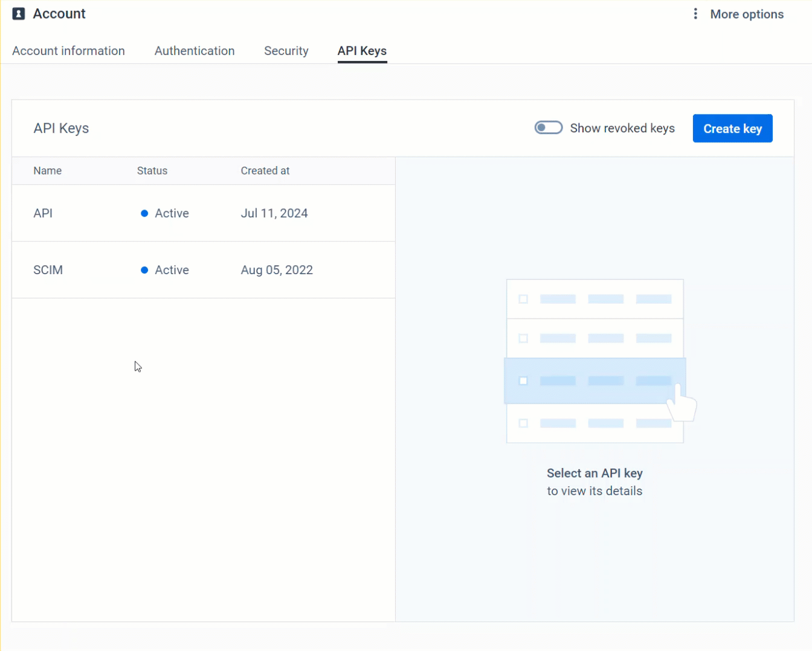Click the Name column header
This screenshot has width=812, height=651.
point(47,171)
